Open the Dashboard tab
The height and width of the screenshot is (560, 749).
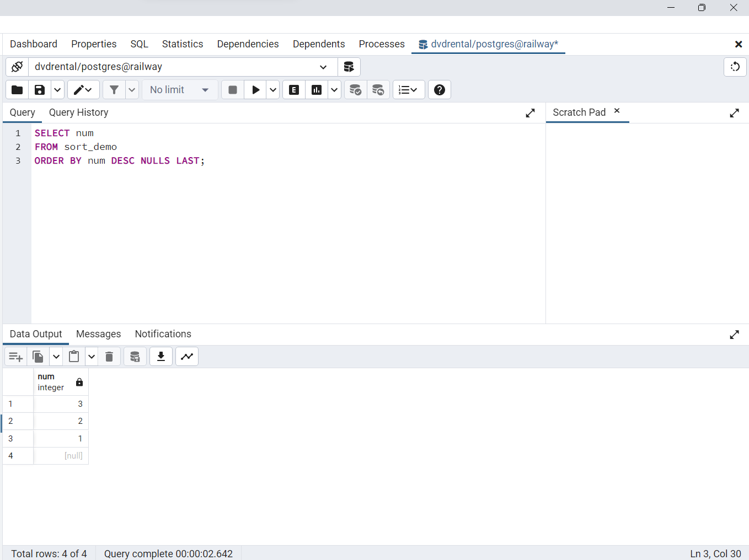click(x=34, y=44)
